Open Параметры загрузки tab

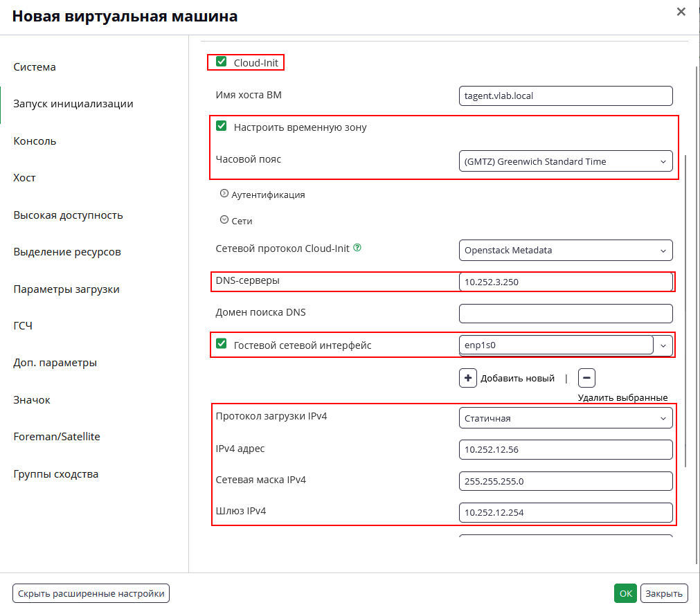[x=66, y=289]
